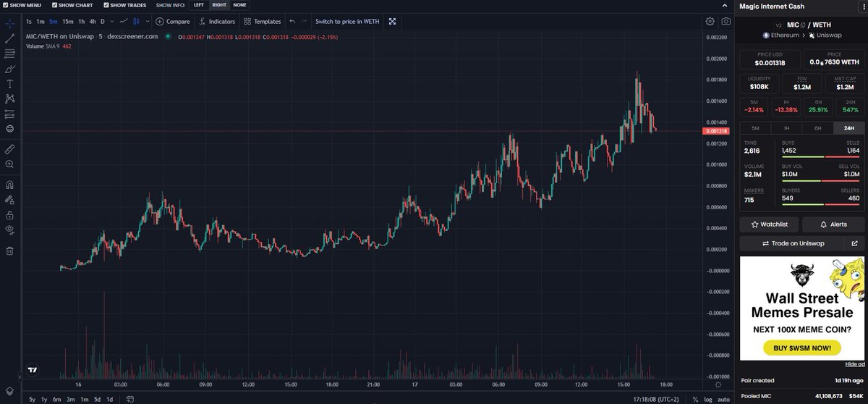Redo the last chart action
Image resolution: width=868 pixels, height=404 pixels.
click(304, 22)
